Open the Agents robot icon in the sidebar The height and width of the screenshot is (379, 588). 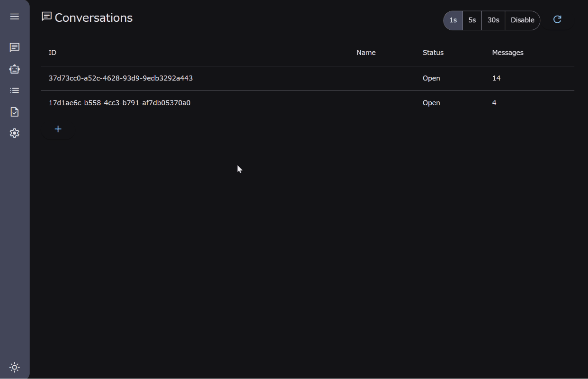click(15, 69)
